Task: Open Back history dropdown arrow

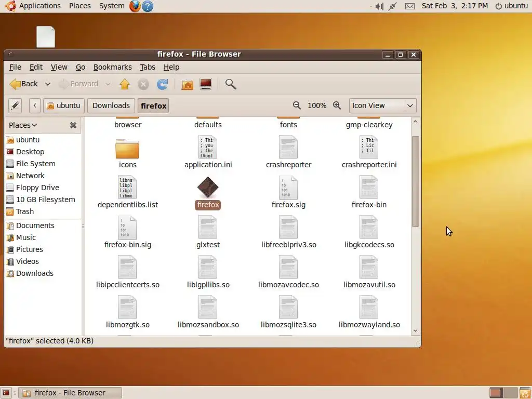Action: pos(48,84)
